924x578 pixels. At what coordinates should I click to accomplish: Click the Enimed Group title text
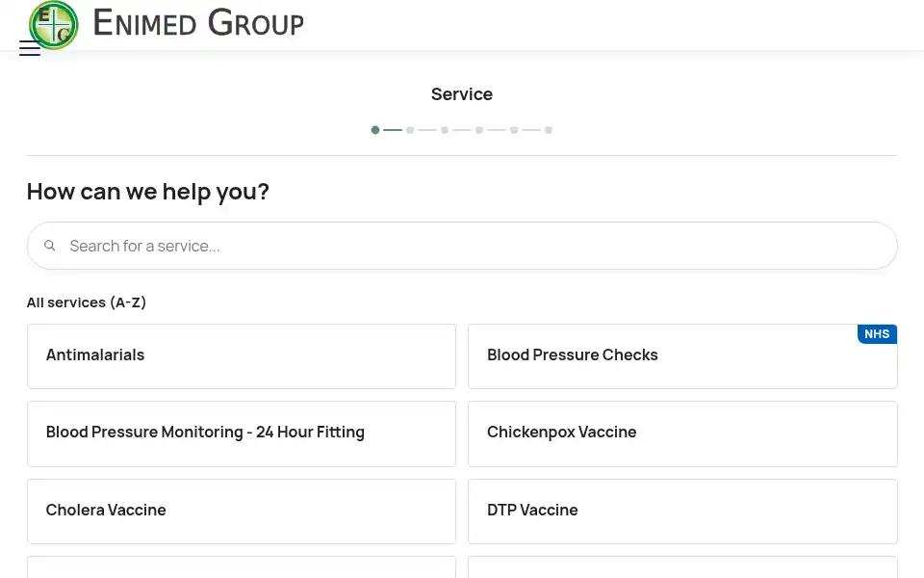[198, 23]
